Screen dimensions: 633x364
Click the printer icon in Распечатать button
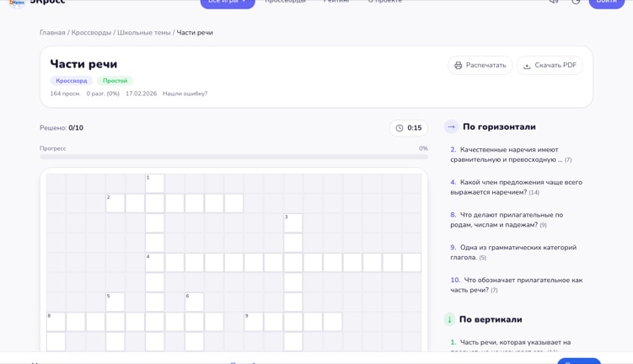458,66
